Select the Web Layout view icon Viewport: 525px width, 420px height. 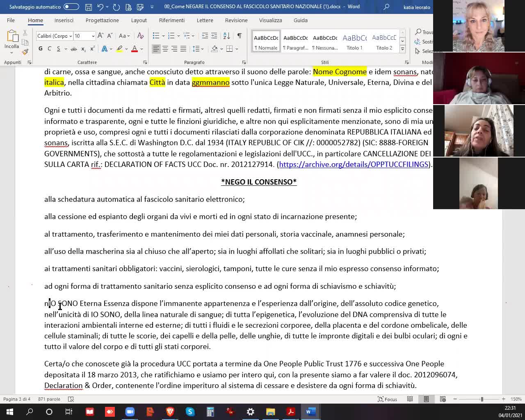pos(443,399)
